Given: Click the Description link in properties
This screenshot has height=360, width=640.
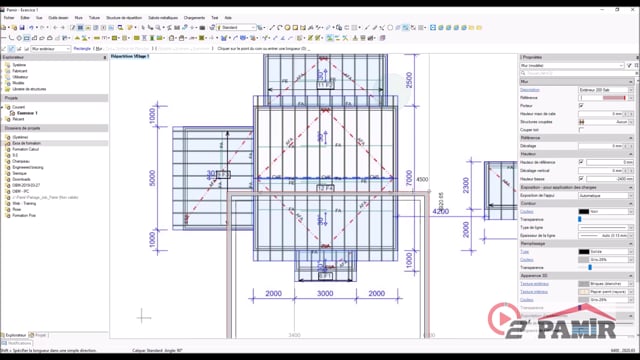Looking at the screenshot, I should [530, 90].
